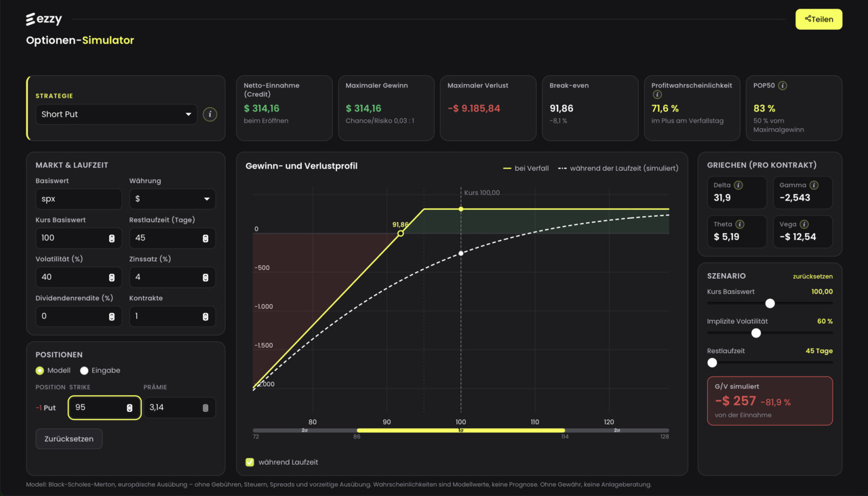Click the Strike field stepper arrows

click(x=130, y=408)
